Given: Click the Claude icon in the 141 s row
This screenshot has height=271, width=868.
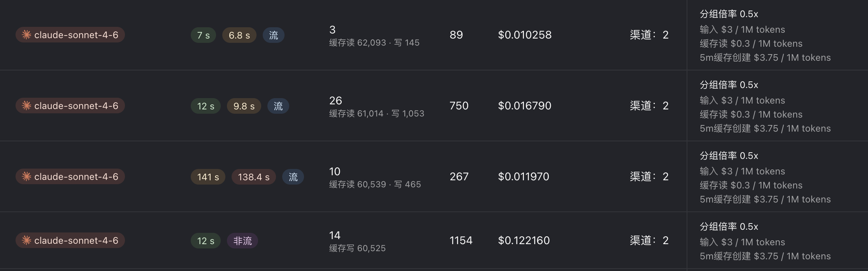Looking at the screenshot, I should [x=26, y=176].
